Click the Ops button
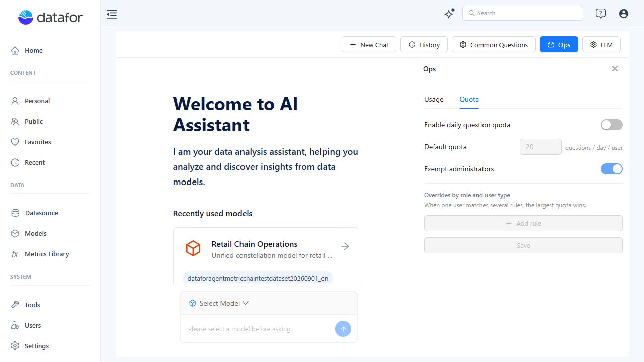This screenshot has height=362, width=644. pyautogui.click(x=559, y=44)
